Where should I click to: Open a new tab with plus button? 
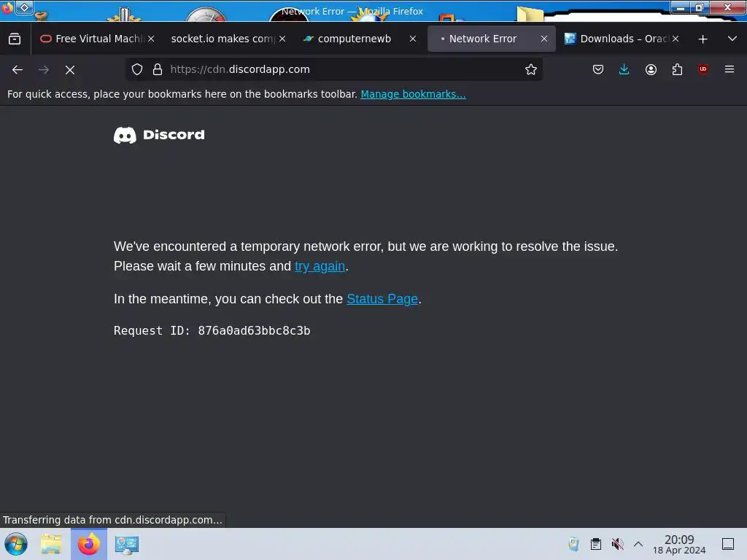[703, 39]
